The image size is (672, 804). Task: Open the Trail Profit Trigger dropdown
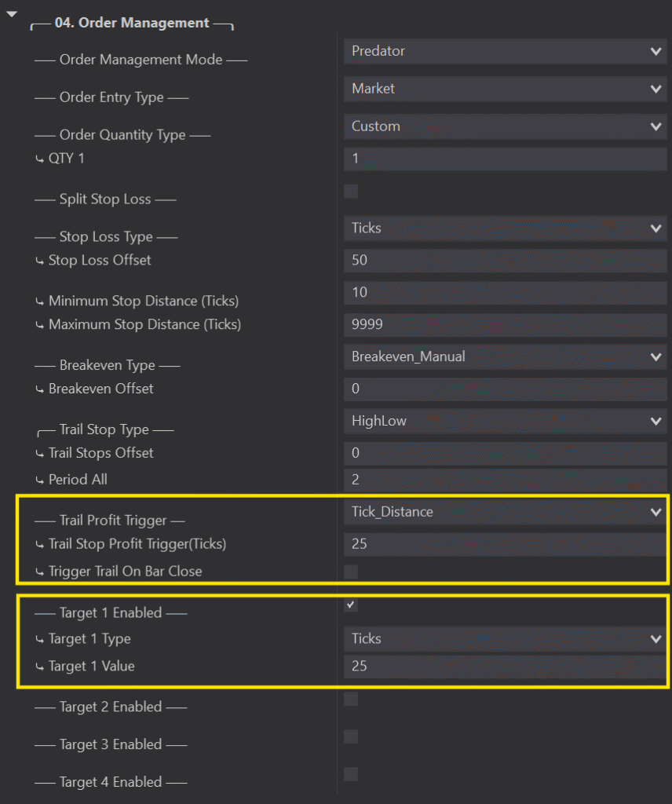point(504,512)
